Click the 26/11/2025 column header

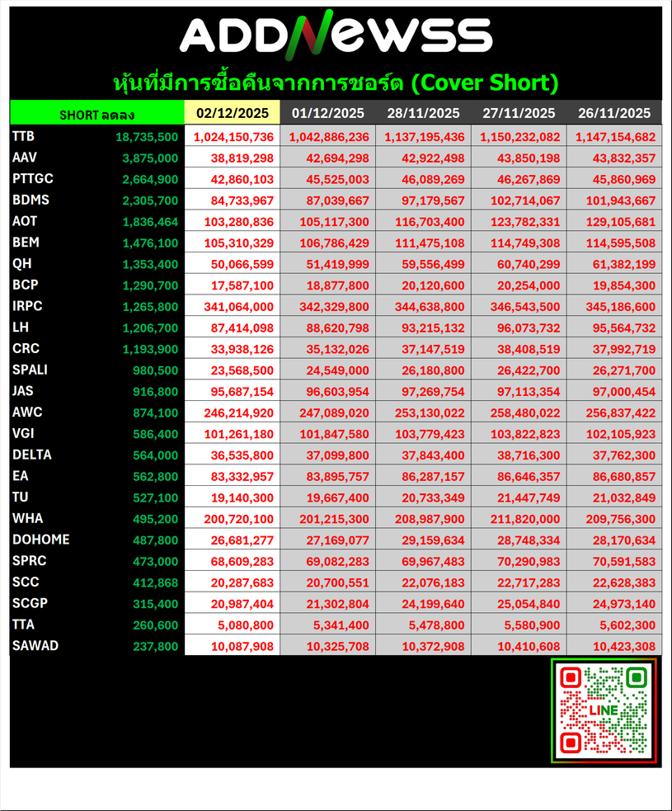pyautogui.click(x=613, y=113)
